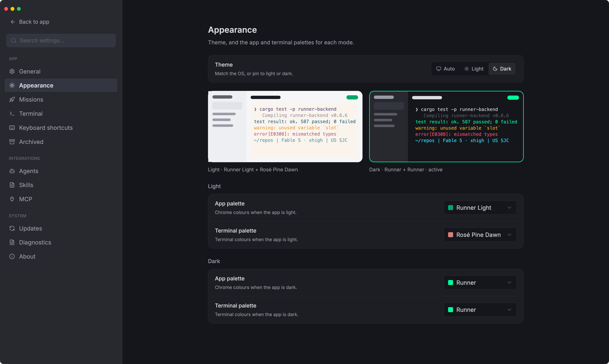Click Dark Terminal palette Runner green swatch
This screenshot has width=609, height=364.
[x=451, y=310]
